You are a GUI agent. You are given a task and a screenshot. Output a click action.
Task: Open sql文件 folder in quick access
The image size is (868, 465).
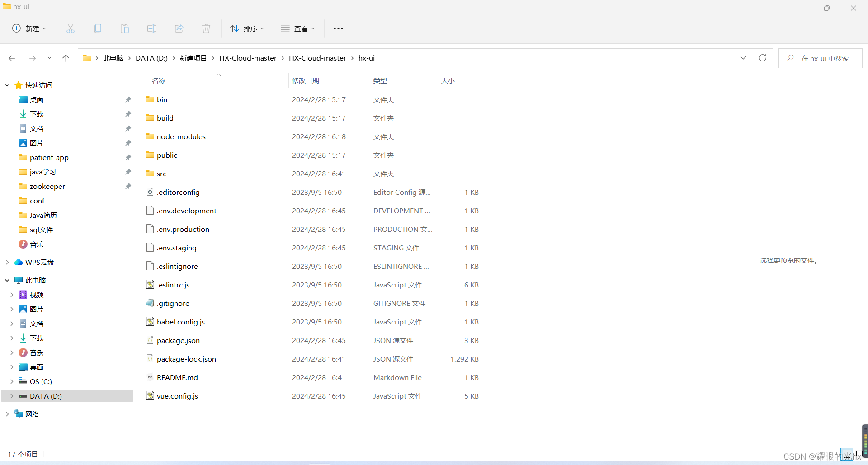tap(41, 230)
